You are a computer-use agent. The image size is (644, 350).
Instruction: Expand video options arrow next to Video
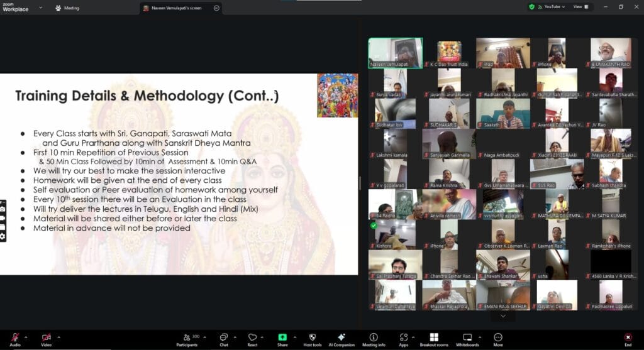(59, 336)
